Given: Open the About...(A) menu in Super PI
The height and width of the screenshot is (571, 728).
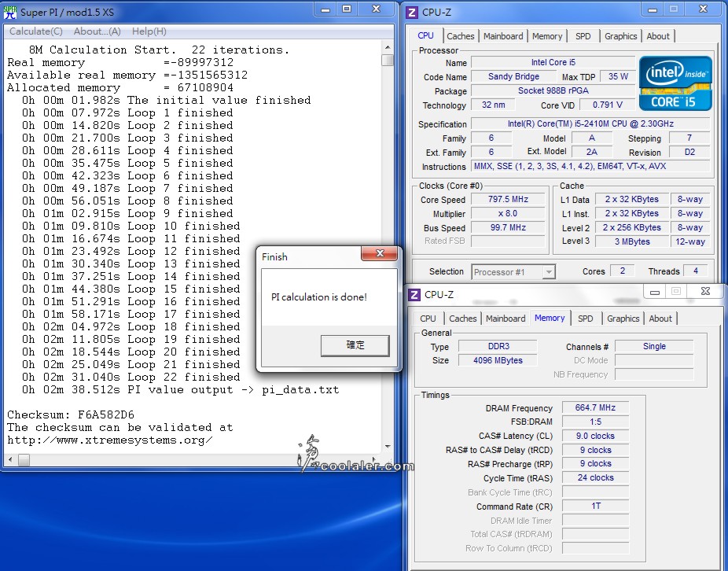Looking at the screenshot, I should point(97,31).
